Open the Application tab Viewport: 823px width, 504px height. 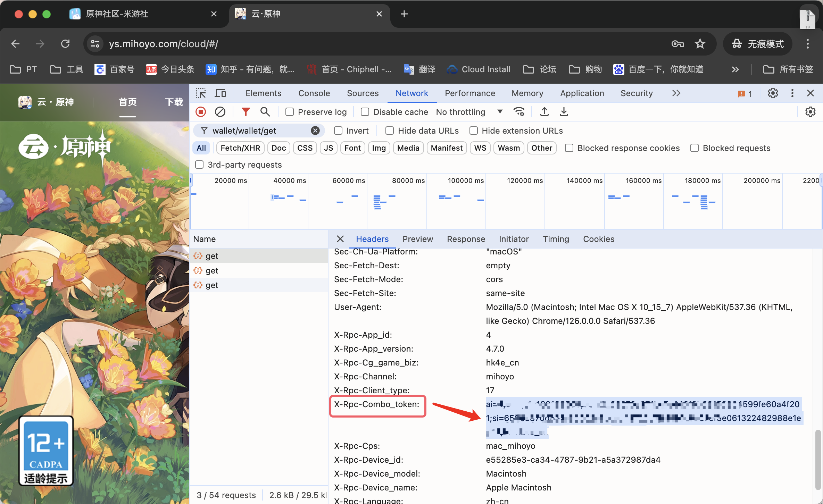[x=582, y=93]
